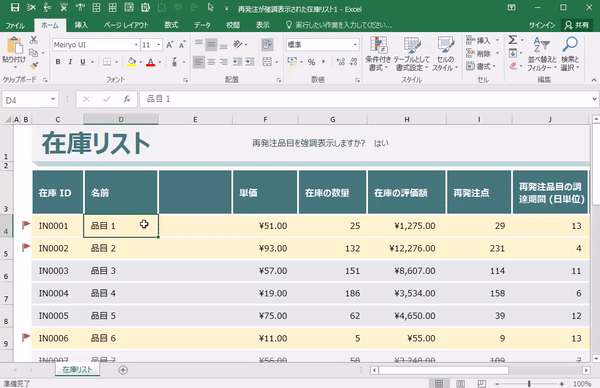The image size is (600, 388).
Task: Apply yellow fill color bucket
Action: 132,62
